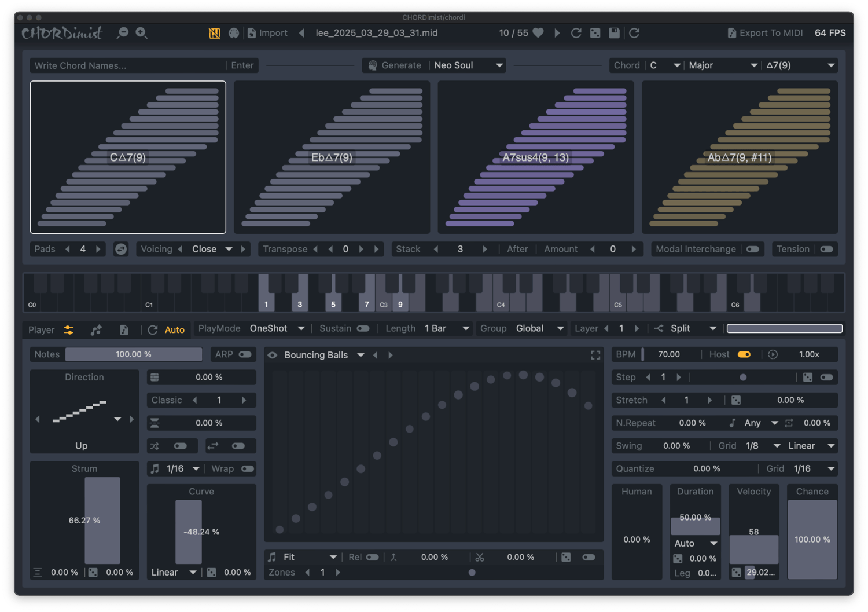Open Player sliders settings icon
The image size is (868, 612).
click(69, 329)
